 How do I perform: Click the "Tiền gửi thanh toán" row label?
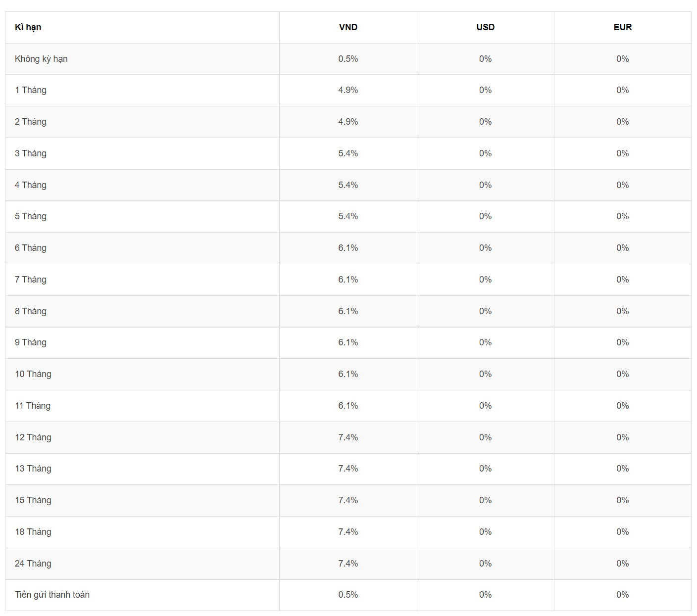tap(52, 595)
